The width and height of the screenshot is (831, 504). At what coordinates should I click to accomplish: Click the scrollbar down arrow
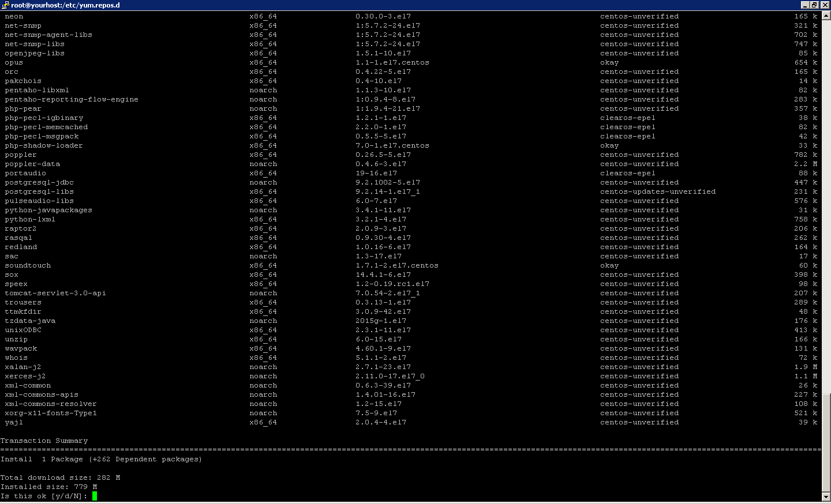(x=826, y=497)
